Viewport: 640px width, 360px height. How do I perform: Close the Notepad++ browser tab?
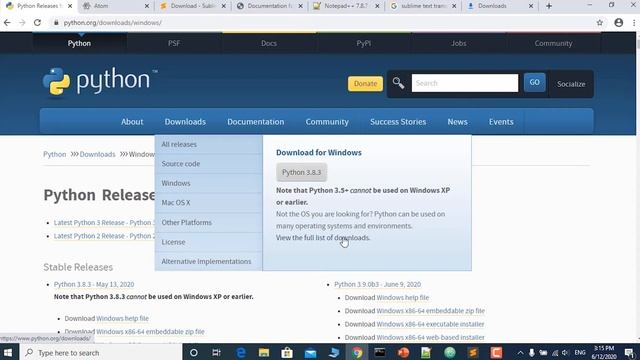(377, 6)
